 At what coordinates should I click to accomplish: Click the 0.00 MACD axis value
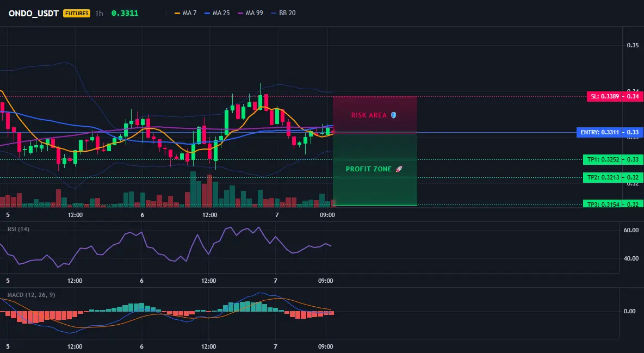pos(630,311)
